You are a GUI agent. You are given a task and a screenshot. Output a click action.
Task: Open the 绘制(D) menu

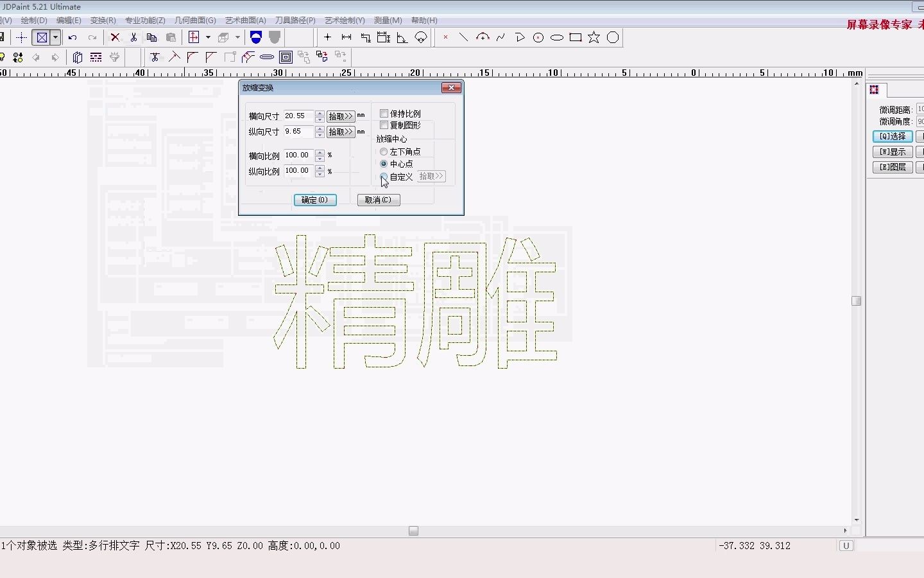click(x=34, y=21)
